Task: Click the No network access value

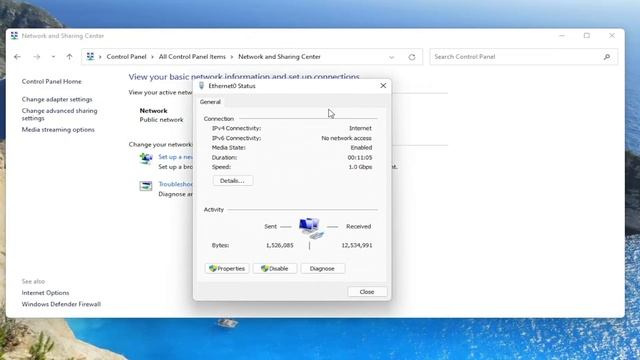Action: (346, 138)
